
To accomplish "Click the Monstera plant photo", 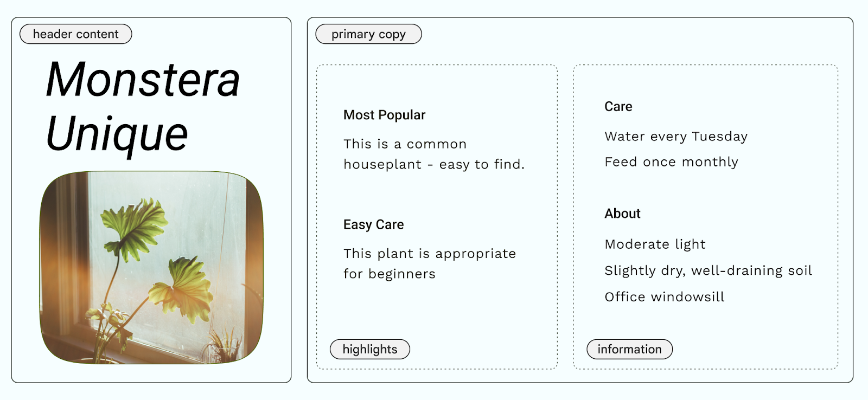I will pos(151,267).
